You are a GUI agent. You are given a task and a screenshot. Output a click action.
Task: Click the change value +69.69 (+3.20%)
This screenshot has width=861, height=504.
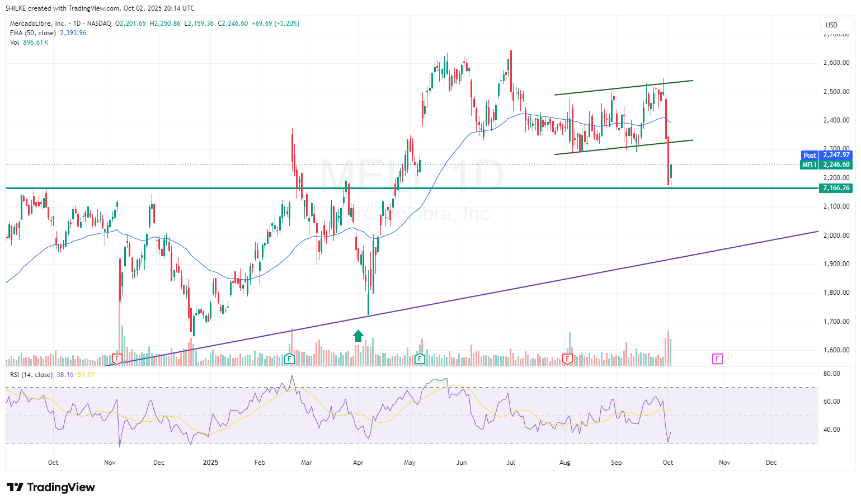pyautogui.click(x=275, y=23)
